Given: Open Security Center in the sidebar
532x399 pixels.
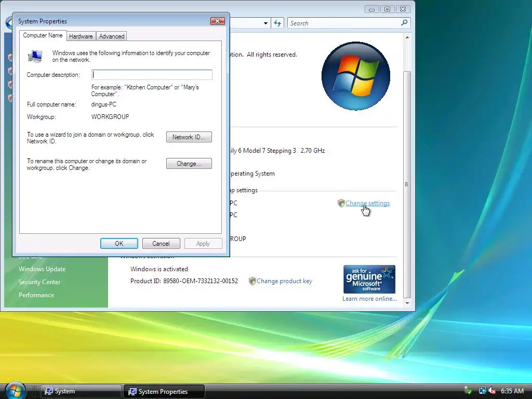Looking at the screenshot, I should pos(39,282).
